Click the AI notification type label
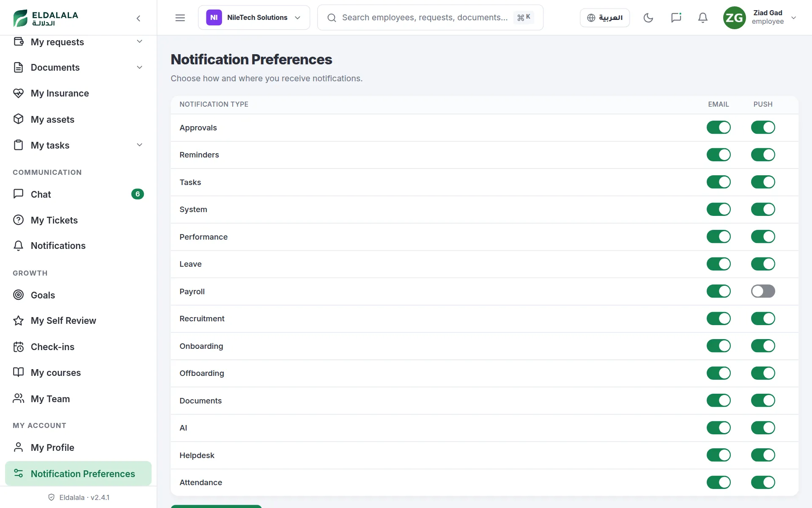 (x=183, y=428)
